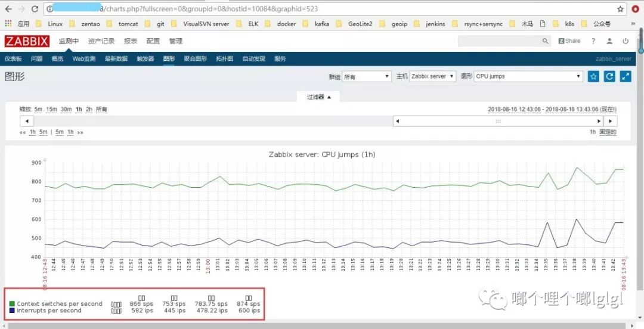This screenshot has width=644, height=329.
Task: Open the 图形 dropdown showing CPU jumps
Action: [528, 76]
